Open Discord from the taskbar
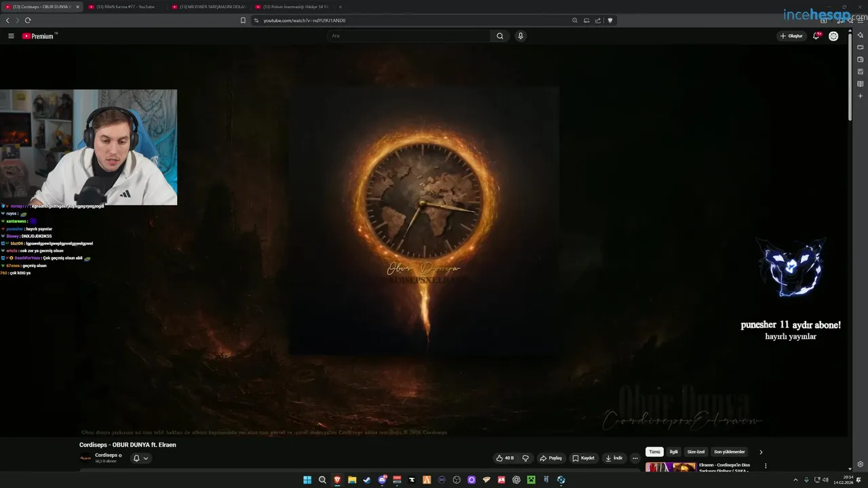Image resolution: width=868 pixels, height=488 pixels. [x=382, y=480]
